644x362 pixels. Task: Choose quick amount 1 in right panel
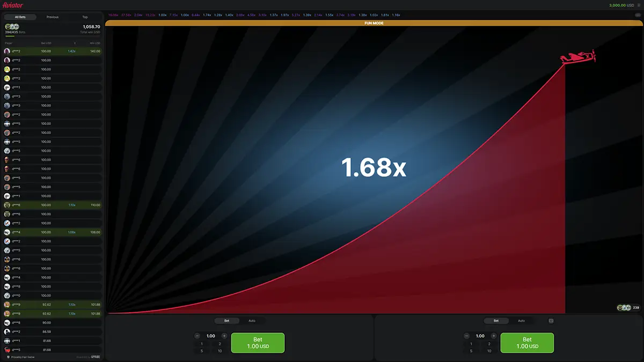(x=471, y=344)
